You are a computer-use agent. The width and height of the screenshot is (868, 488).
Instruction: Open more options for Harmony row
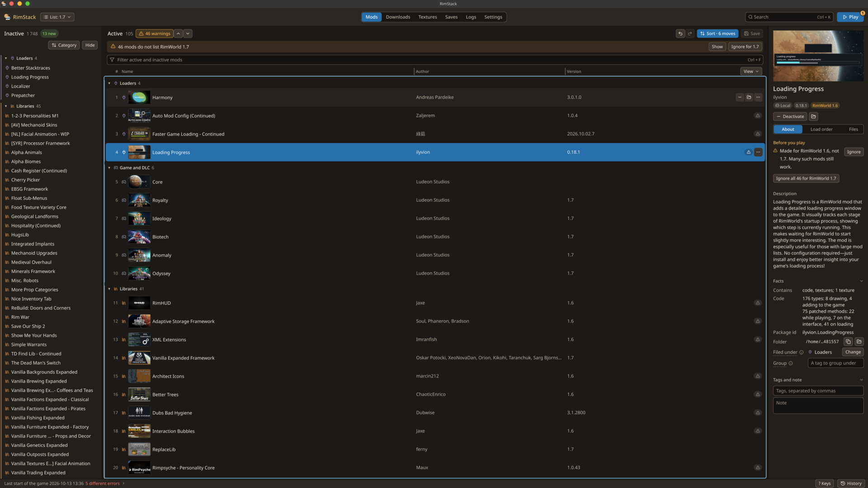758,97
